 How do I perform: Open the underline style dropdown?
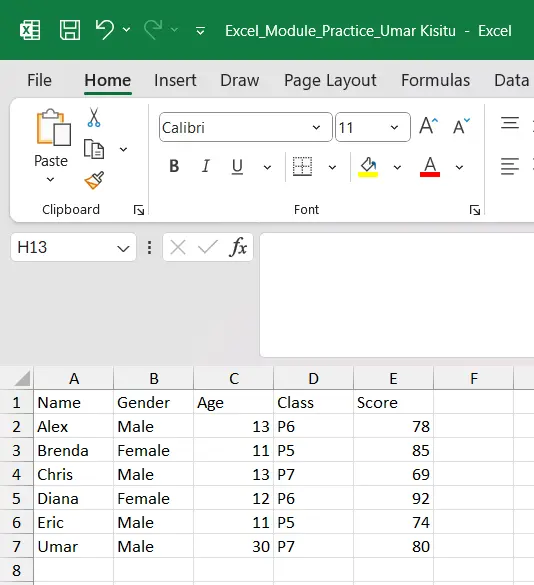click(267, 167)
